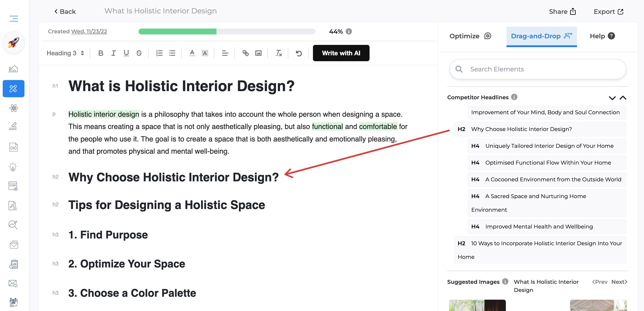Click the Competitor Headlines info icon
This screenshot has height=311, width=644.
pos(514,97)
